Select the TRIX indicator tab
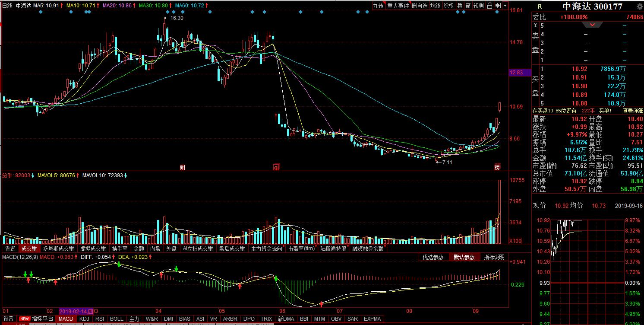The image size is (644, 325). click(266, 319)
